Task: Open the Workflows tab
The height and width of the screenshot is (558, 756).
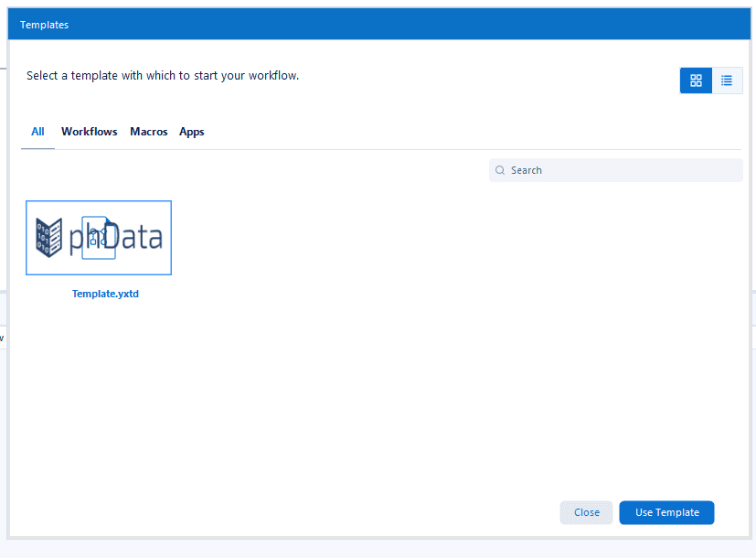Action: click(90, 132)
